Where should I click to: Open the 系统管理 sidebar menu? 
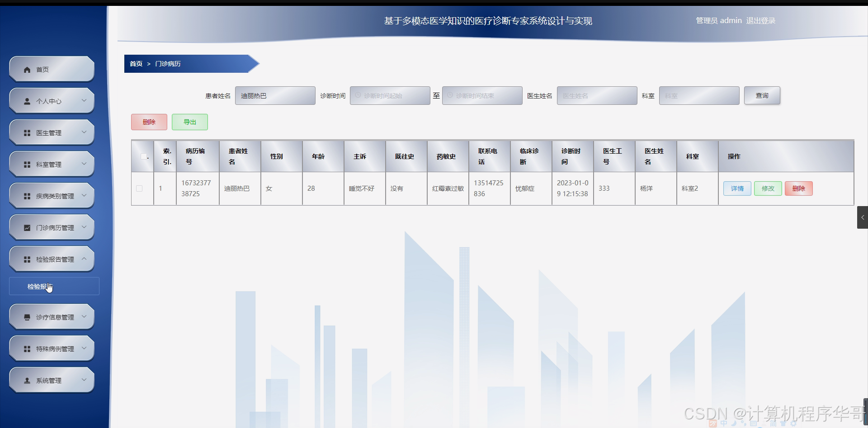(x=52, y=380)
